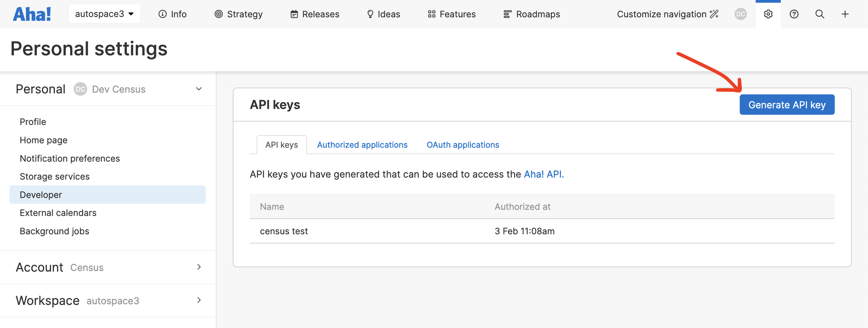Open the autospace3 workspace dropdown
868x328 pixels.
(104, 14)
